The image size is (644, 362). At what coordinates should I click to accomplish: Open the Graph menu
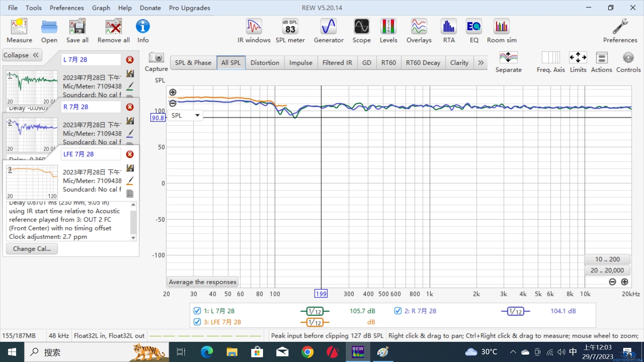(101, 8)
